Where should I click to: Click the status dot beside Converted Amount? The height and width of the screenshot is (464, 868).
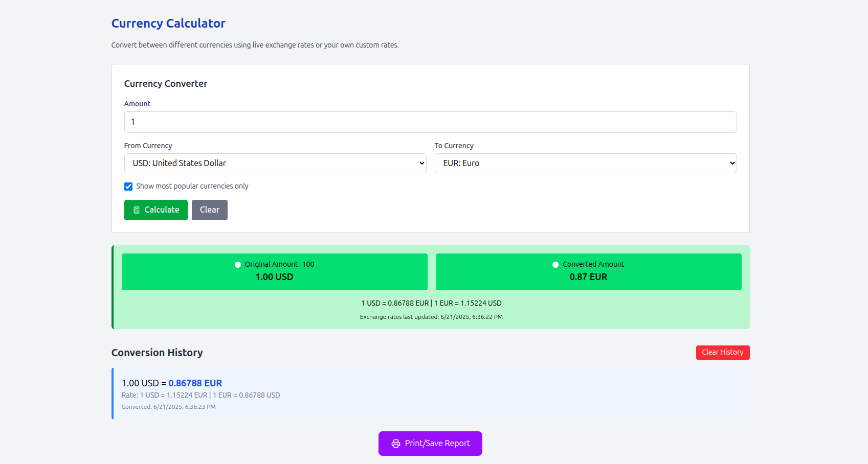[x=555, y=264]
